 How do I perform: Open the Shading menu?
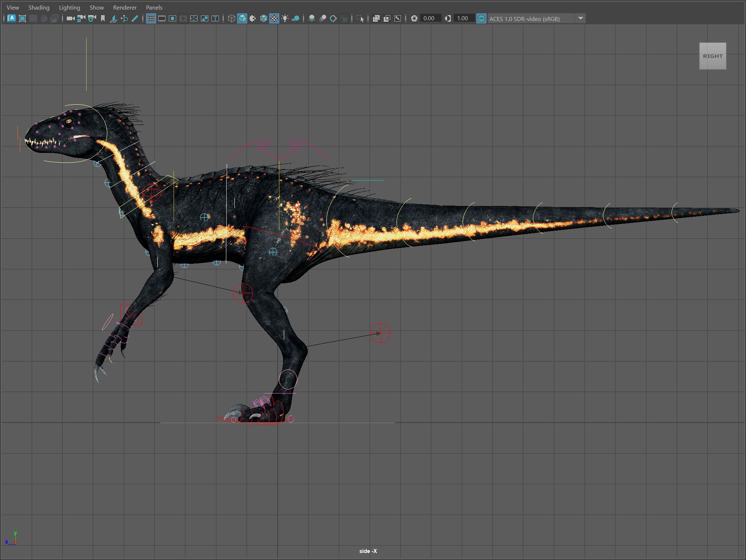(39, 7)
